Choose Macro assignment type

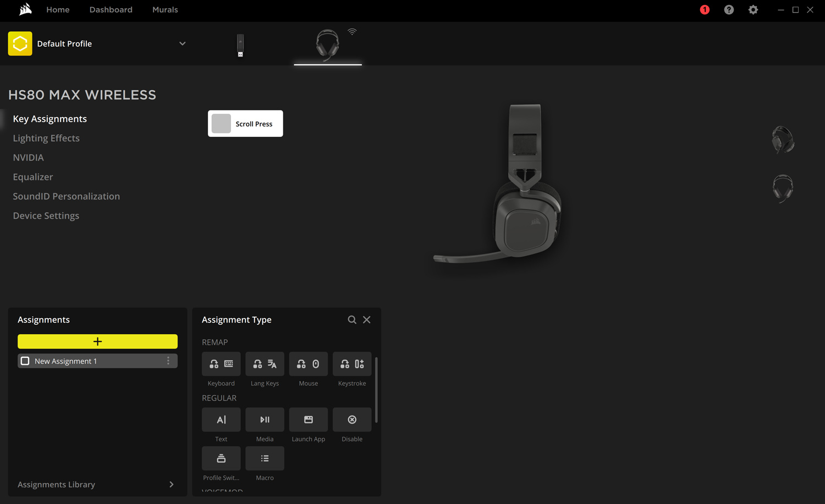click(265, 458)
